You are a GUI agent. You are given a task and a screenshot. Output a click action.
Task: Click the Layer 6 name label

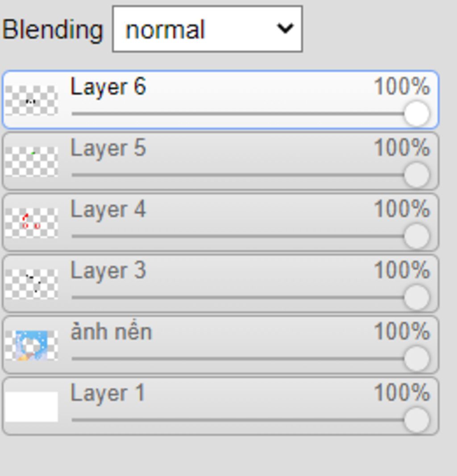click(x=108, y=87)
